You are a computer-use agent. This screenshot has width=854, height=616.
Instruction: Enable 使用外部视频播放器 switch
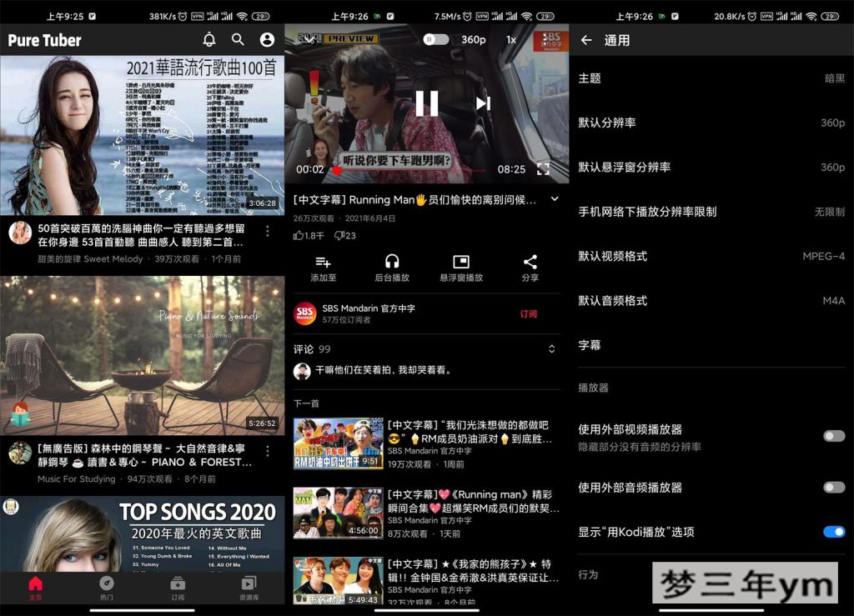(834, 436)
